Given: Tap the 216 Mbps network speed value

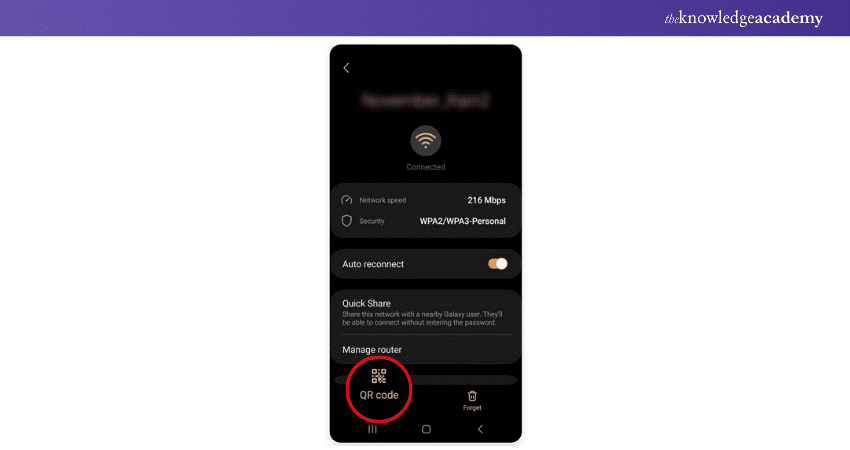Looking at the screenshot, I should coord(486,200).
